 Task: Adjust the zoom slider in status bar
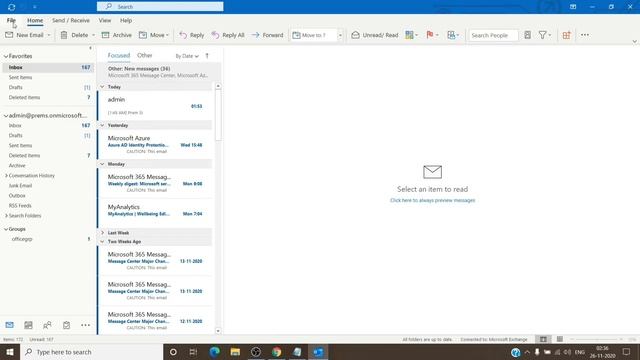596,339
